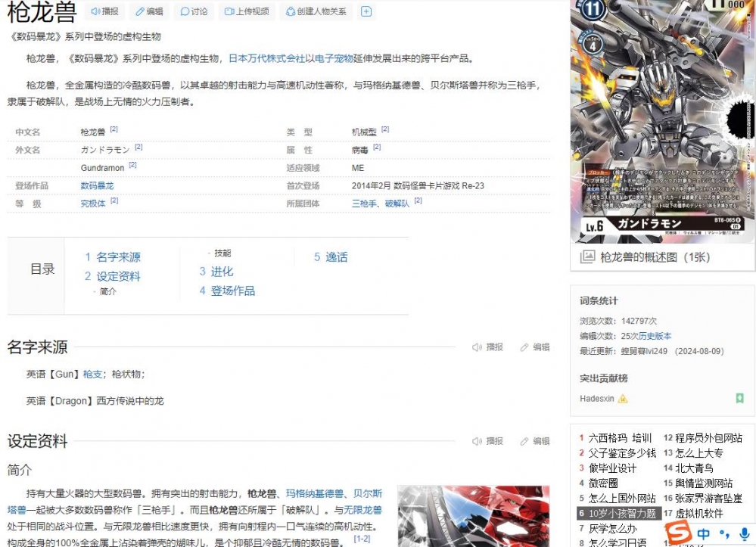Image resolution: width=756 pixels, height=547 pixels.
Task: Toggle Chinese/English input with the 中 button
Action: click(x=705, y=534)
